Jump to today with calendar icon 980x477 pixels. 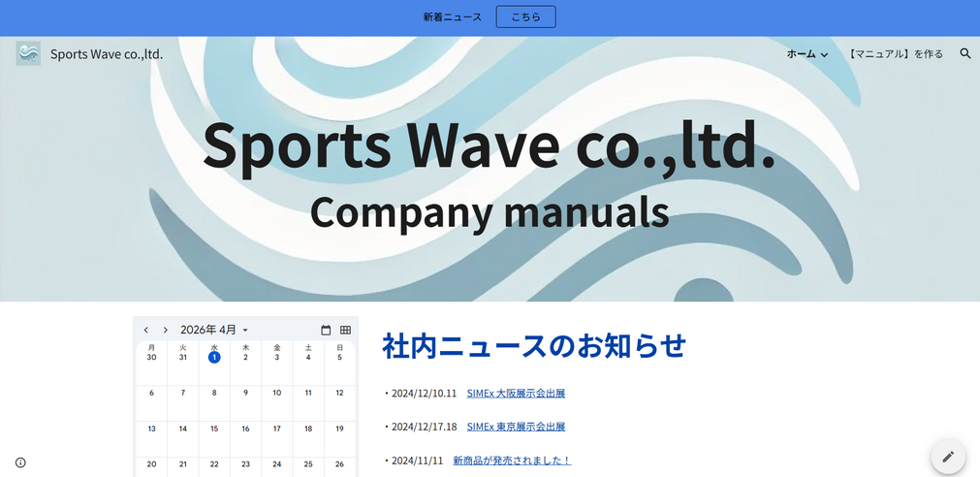[x=326, y=331]
